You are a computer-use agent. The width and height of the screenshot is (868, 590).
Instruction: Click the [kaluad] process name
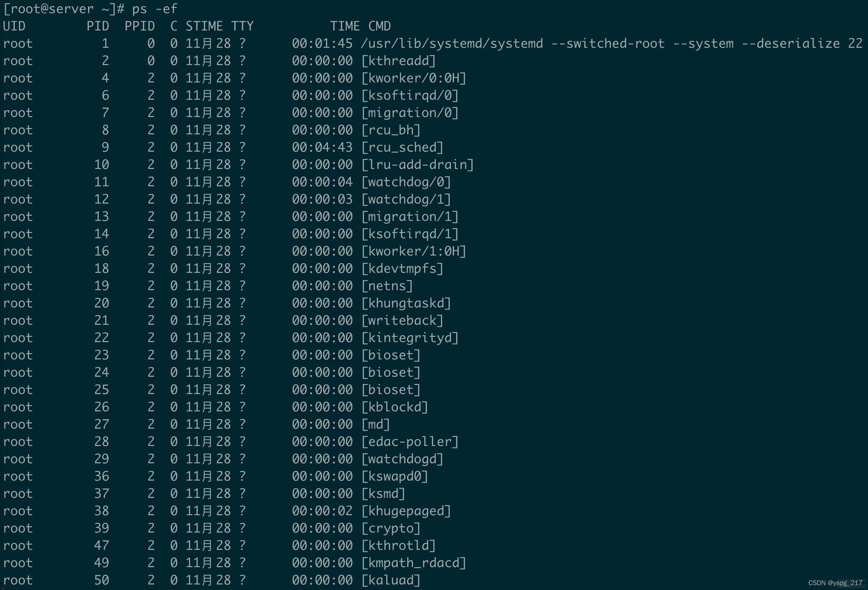pyautogui.click(x=391, y=580)
